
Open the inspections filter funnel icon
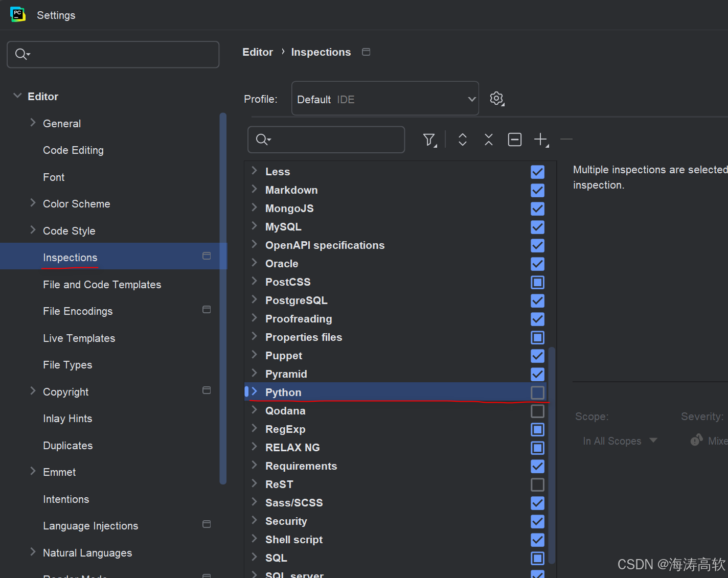tap(429, 140)
